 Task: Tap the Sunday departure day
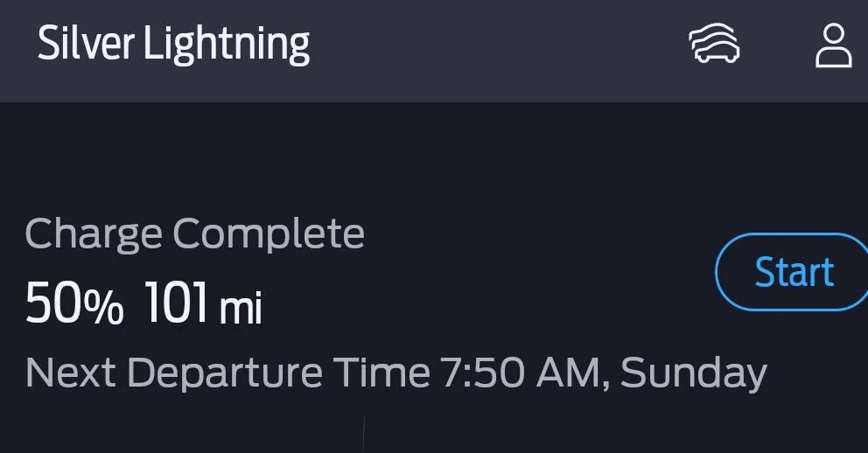(693, 373)
